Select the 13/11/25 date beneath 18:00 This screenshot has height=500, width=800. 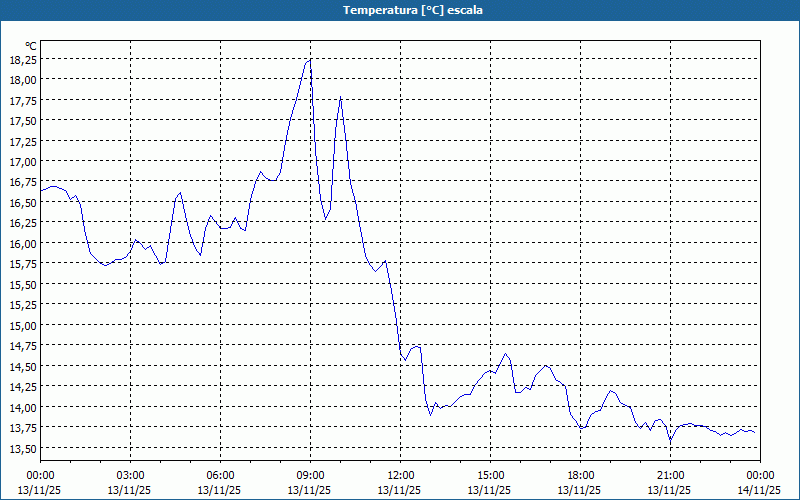click(x=579, y=490)
